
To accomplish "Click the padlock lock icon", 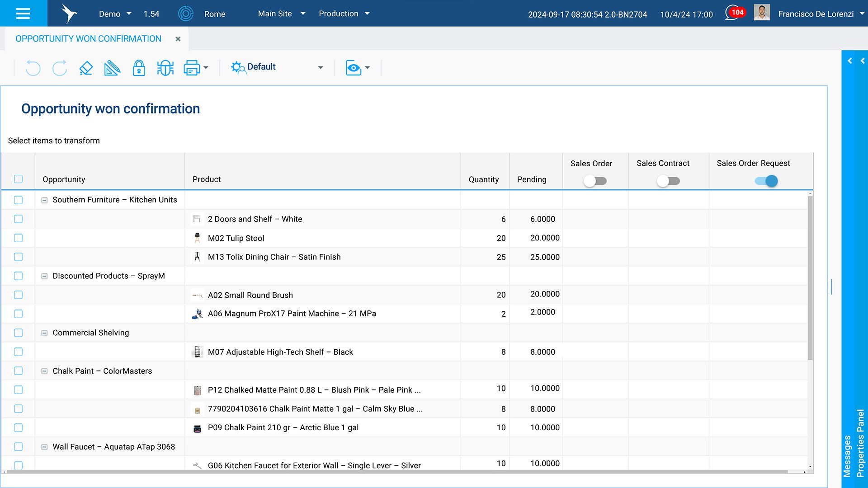I will click(139, 68).
